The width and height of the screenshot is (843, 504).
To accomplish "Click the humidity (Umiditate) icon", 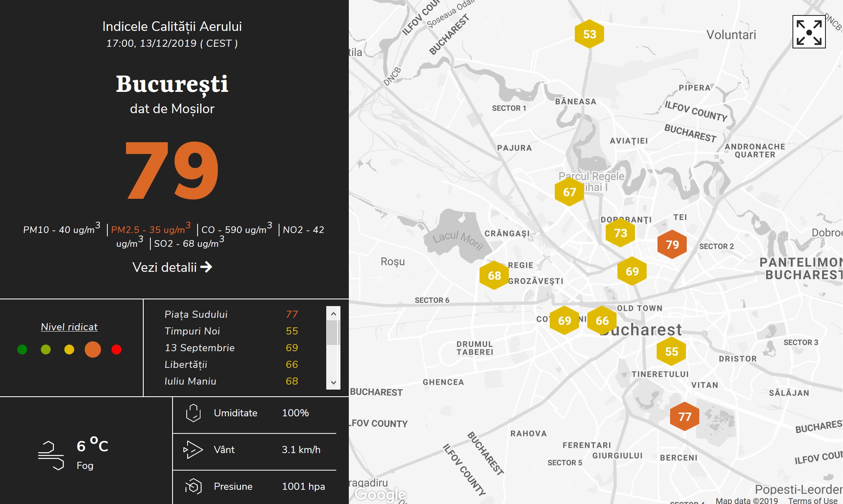I will coord(193,413).
